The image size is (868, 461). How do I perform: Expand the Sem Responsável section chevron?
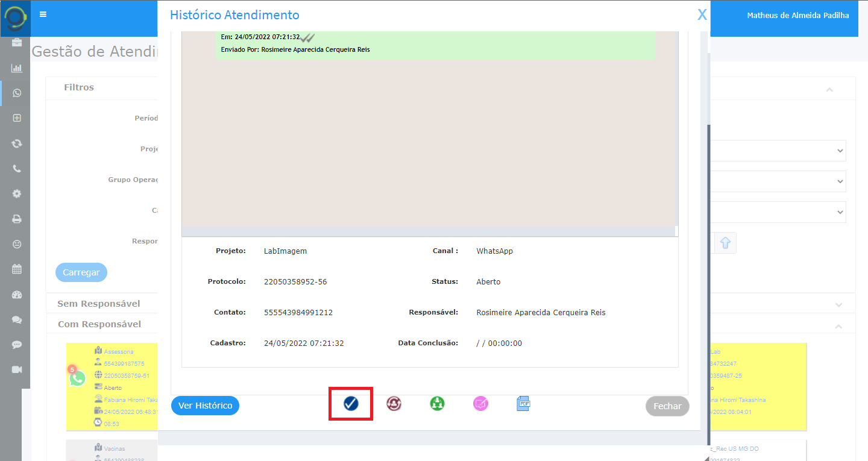(x=839, y=304)
